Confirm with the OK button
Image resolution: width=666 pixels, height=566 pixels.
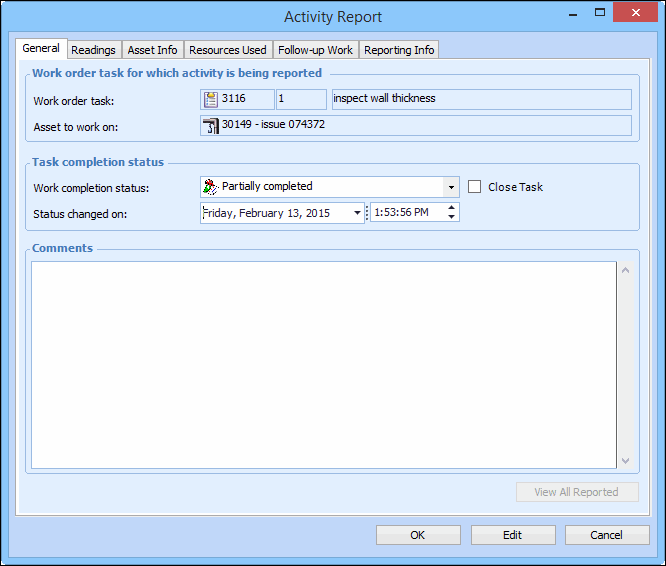pyautogui.click(x=418, y=535)
